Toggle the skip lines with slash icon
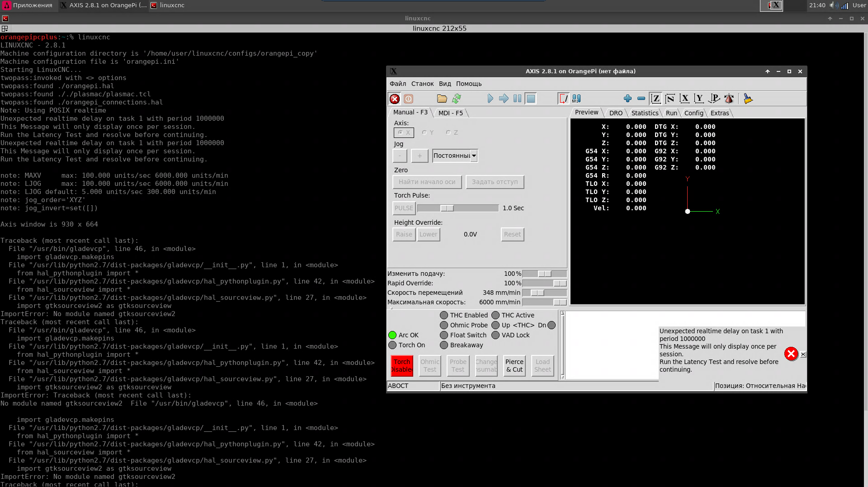Screen dimensions: 868x487 click(x=563, y=99)
